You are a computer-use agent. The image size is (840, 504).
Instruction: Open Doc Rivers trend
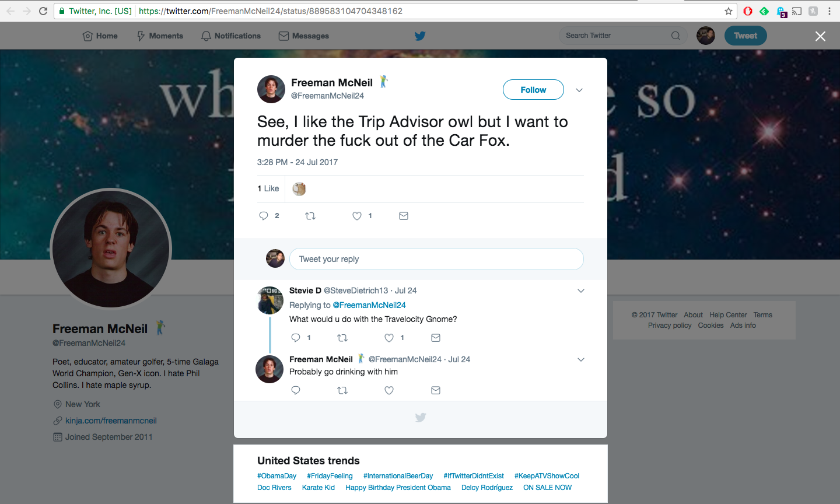[x=274, y=488]
